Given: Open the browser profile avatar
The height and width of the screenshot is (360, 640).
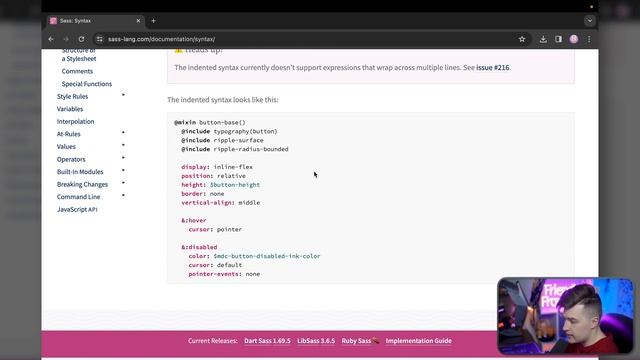Looking at the screenshot, I should point(574,39).
